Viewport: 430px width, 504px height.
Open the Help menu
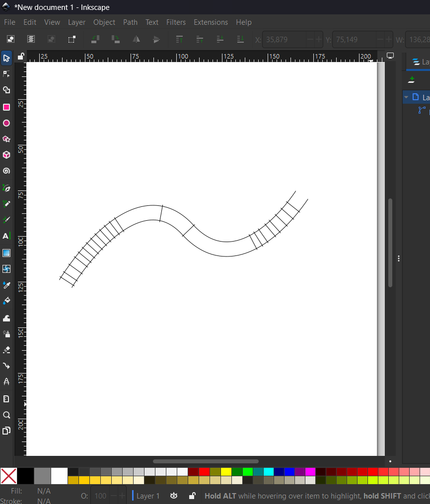click(243, 22)
